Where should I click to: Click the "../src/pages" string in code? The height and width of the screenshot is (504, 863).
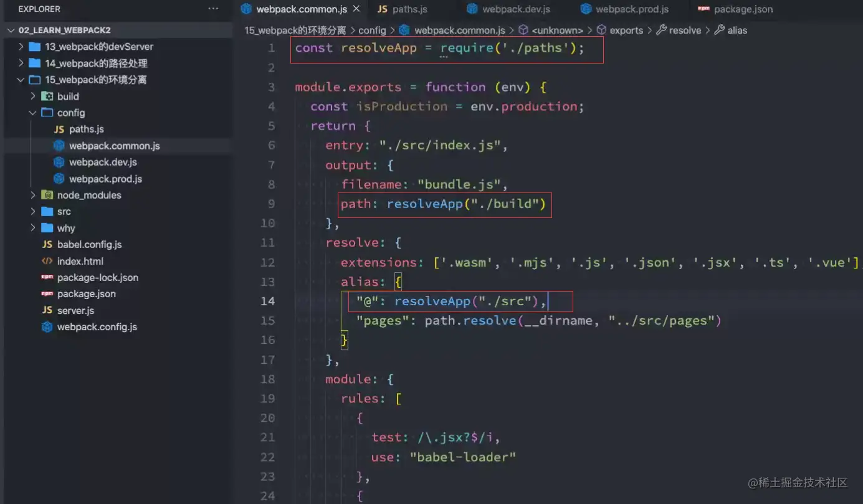(x=661, y=321)
